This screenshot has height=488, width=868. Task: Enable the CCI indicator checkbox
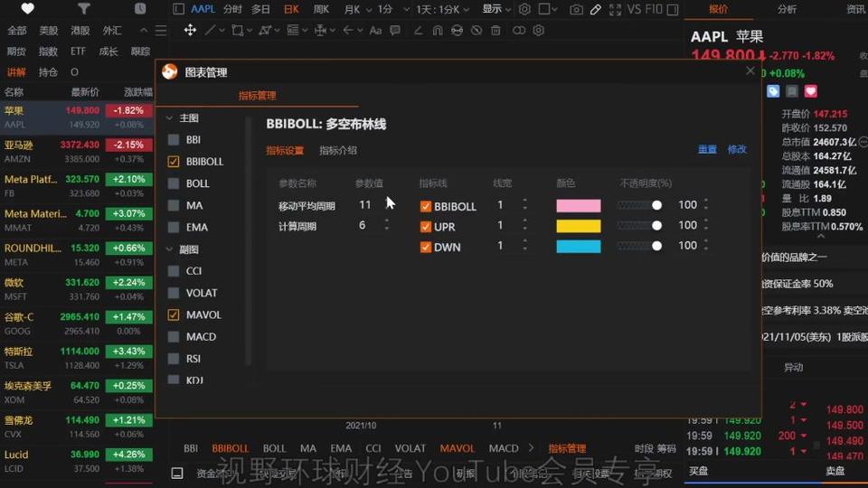[174, 271]
